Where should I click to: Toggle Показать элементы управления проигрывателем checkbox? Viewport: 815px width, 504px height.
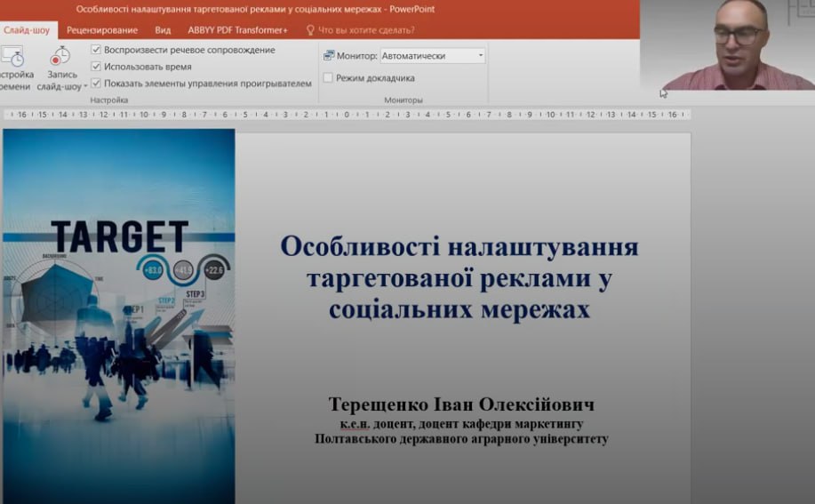[96, 84]
